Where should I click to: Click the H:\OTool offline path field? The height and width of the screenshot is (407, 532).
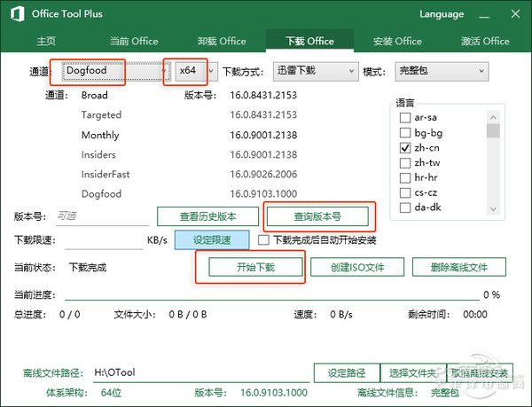click(x=201, y=372)
